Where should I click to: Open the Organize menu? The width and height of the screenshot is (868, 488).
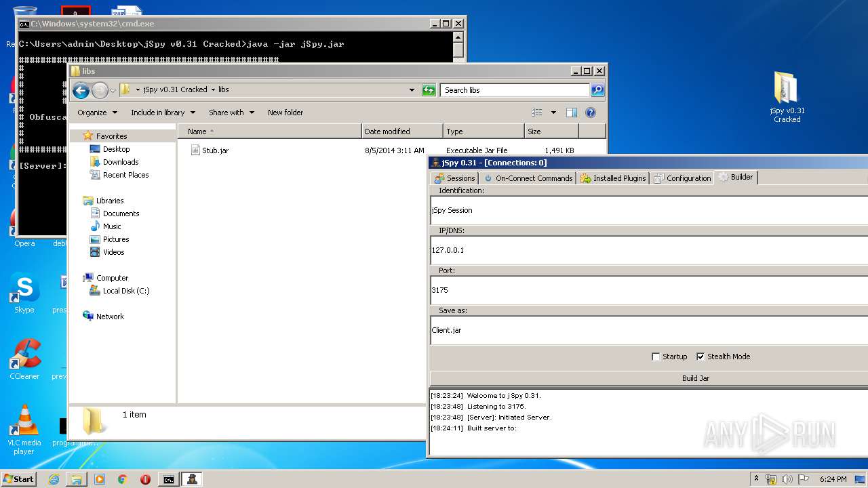click(97, 113)
